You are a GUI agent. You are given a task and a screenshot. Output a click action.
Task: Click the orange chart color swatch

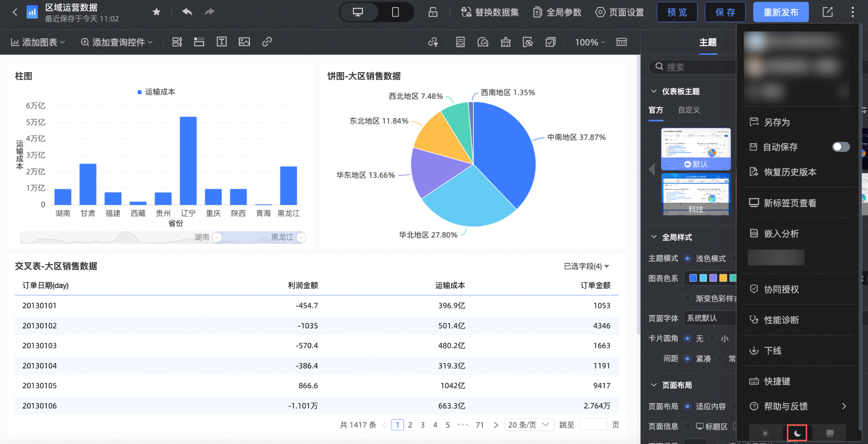pyautogui.click(x=723, y=278)
